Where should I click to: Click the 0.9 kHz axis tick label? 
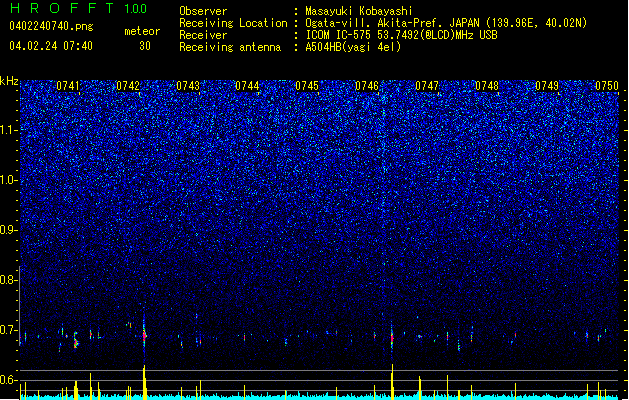click(x=8, y=230)
